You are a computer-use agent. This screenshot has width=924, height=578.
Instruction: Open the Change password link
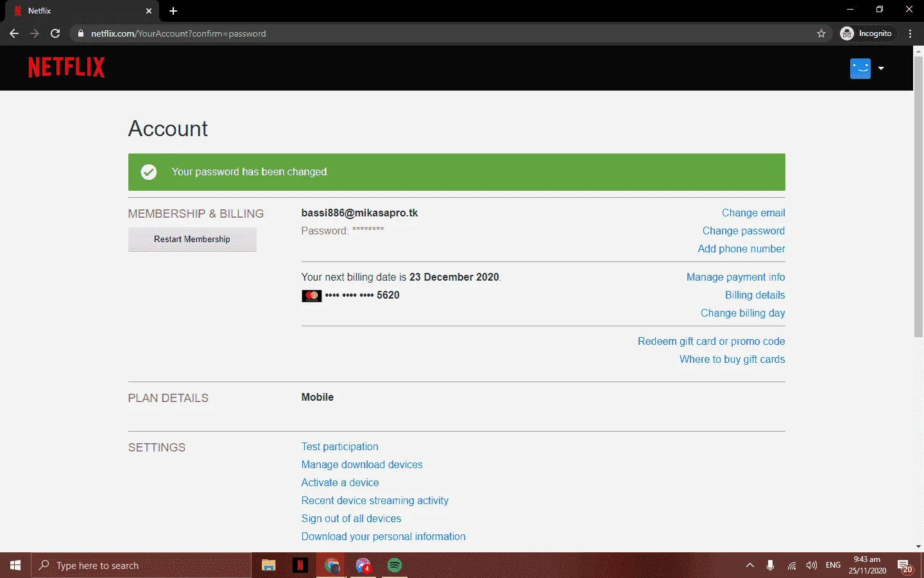744,231
